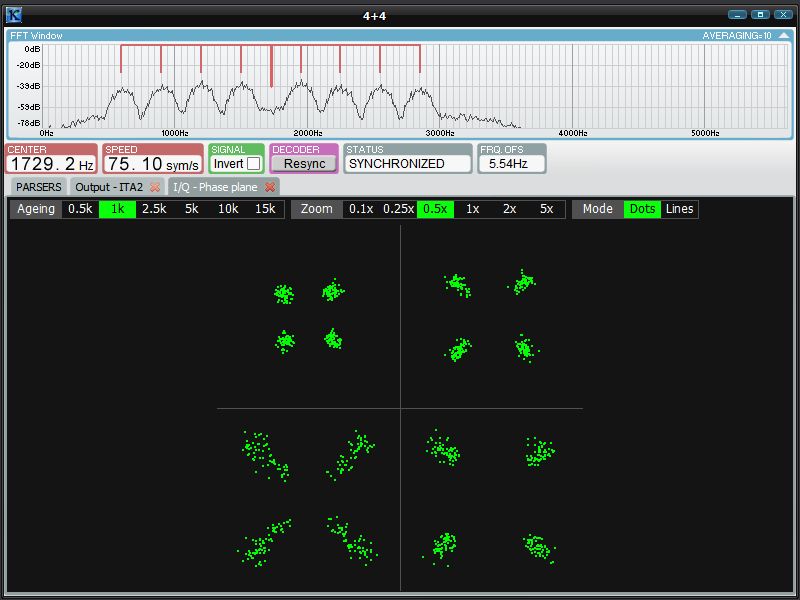Image resolution: width=800 pixels, height=600 pixels.
Task: Click the center frequency field
Action: tap(52, 164)
